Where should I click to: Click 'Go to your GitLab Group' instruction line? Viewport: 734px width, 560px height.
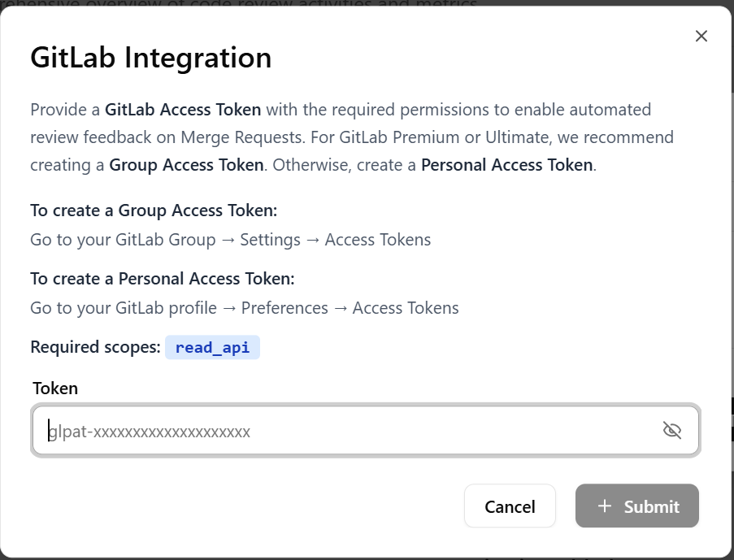pos(231,241)
